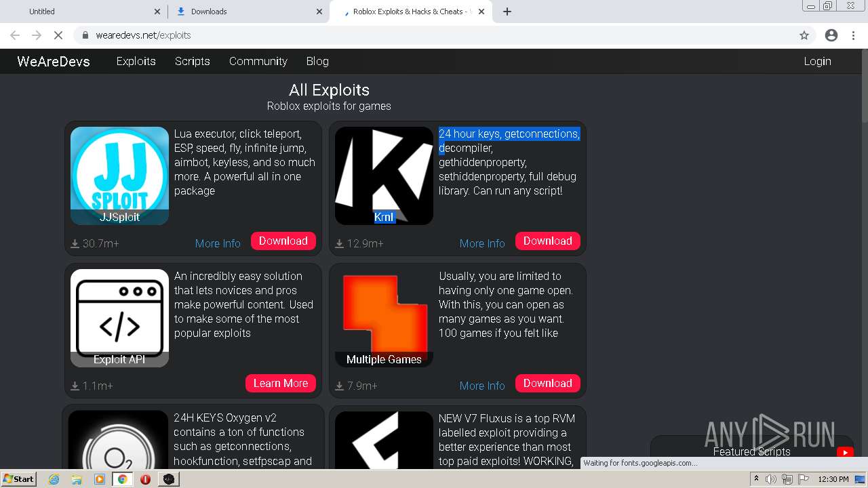This screenshot has width=868, height=488.
Task: Launch Internet Explorer from taskbar
Action: [x=54, y=479]
